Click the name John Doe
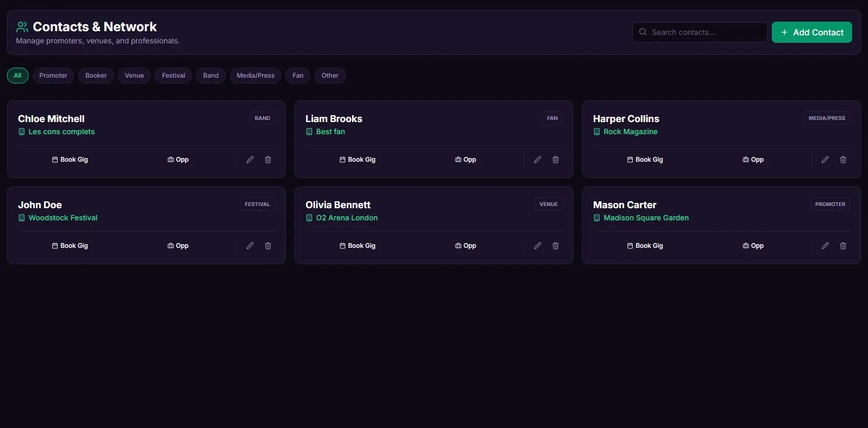Viewport: 868px width, 428px height. [x=40, y=205]
